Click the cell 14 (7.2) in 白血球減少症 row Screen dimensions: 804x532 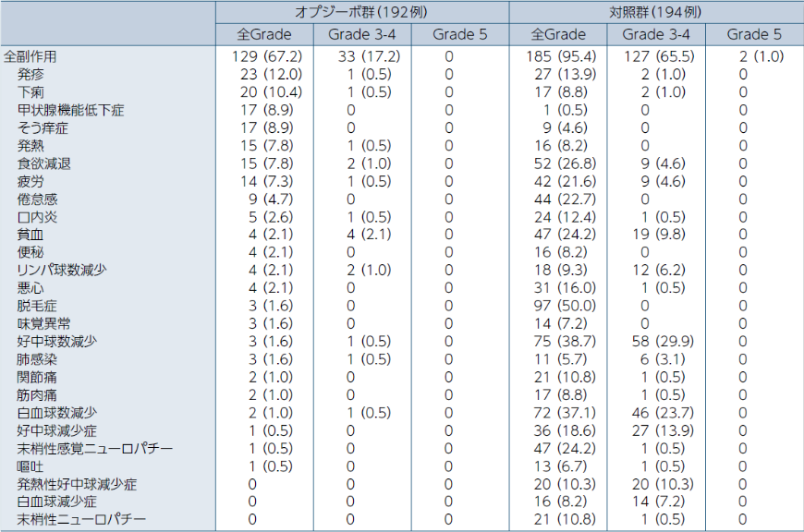[x=659, y=502]
